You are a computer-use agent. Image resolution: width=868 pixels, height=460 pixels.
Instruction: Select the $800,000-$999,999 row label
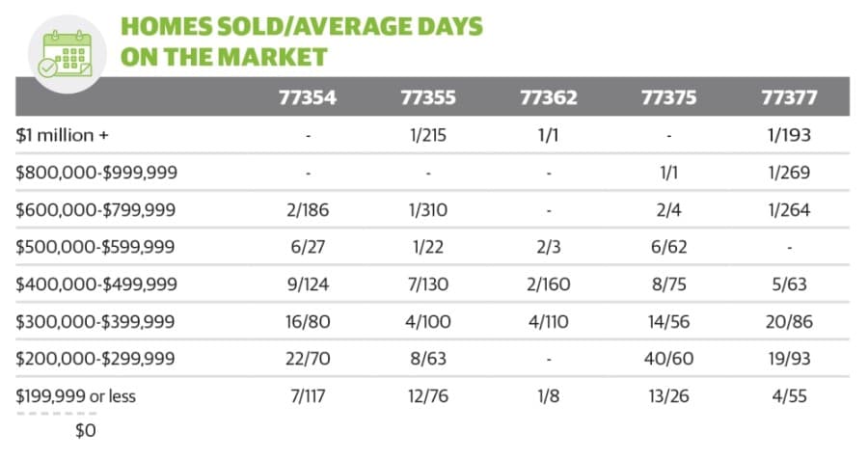96,173
